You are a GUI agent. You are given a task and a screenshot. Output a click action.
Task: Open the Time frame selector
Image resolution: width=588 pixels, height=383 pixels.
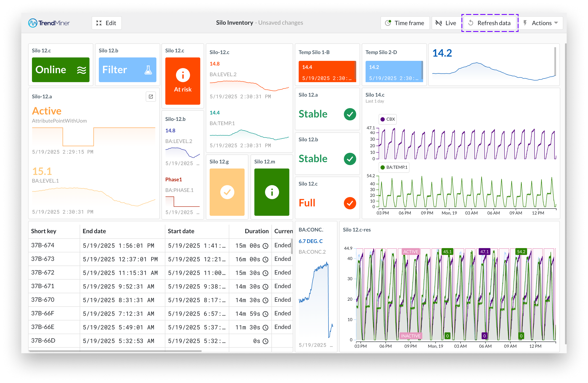405,23
